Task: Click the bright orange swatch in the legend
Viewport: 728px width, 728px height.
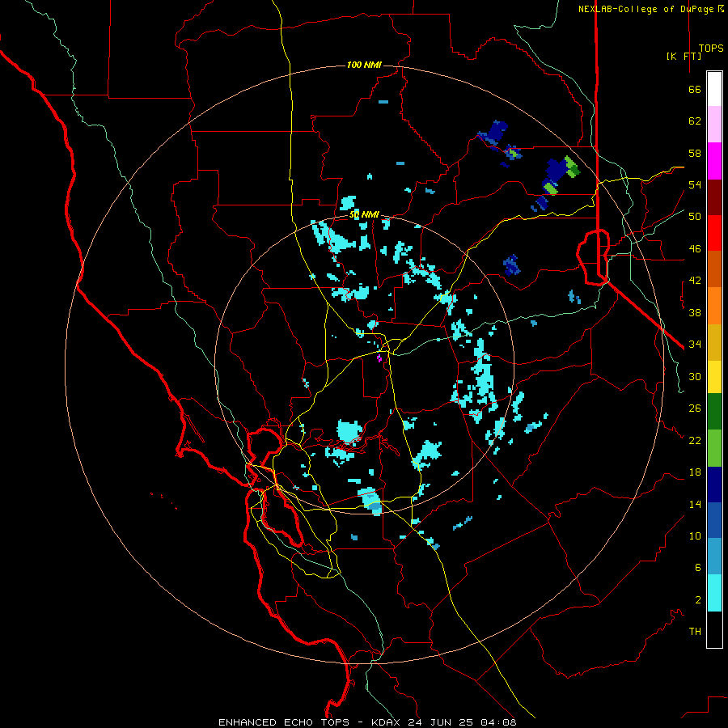Action: coord(714,306)
